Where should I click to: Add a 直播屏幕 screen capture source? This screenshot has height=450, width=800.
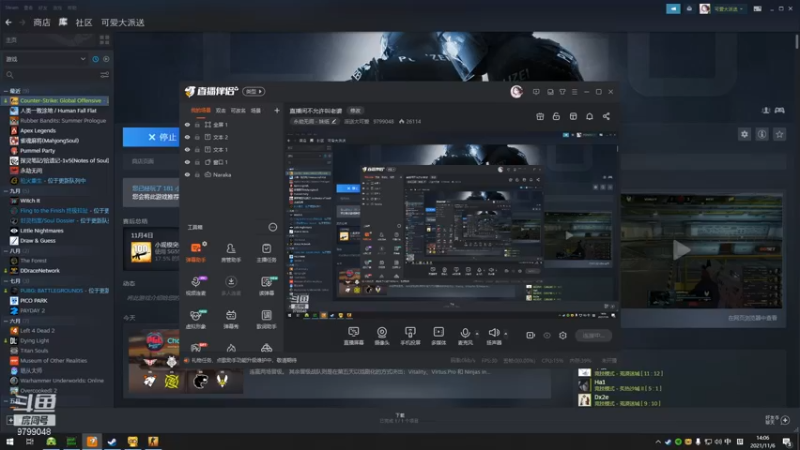354,336
